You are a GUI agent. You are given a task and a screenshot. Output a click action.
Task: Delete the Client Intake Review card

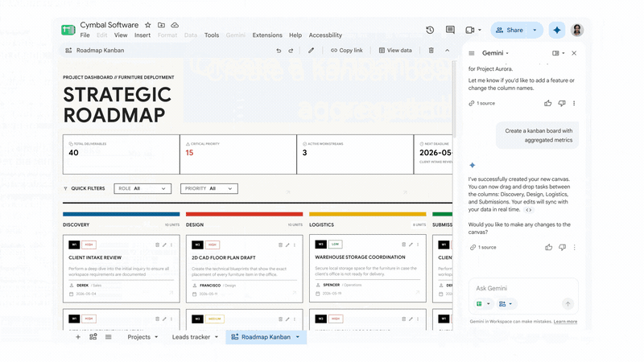[157, 245]
